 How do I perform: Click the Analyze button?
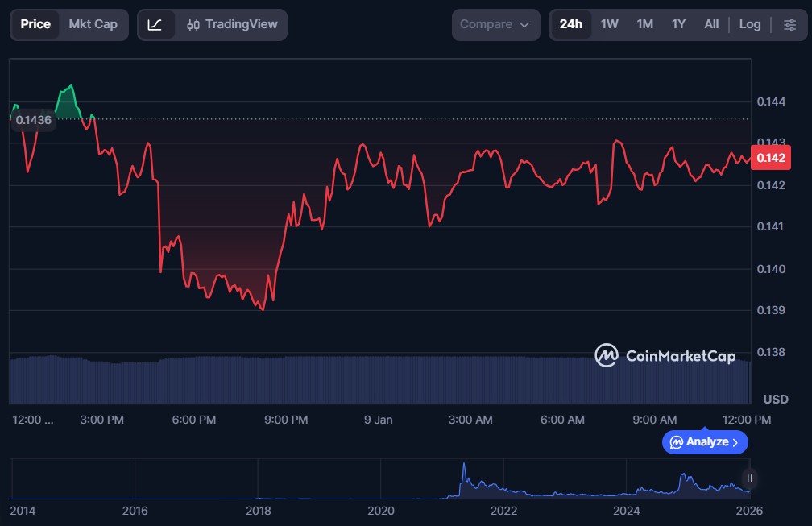(705, 441)
